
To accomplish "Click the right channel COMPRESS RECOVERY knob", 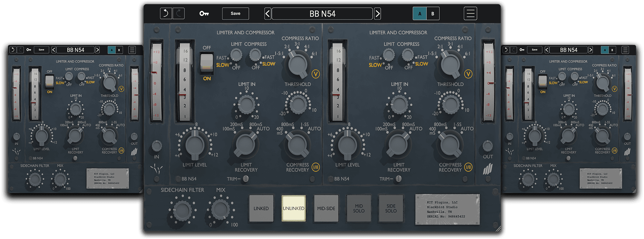I will coord(450,144).
